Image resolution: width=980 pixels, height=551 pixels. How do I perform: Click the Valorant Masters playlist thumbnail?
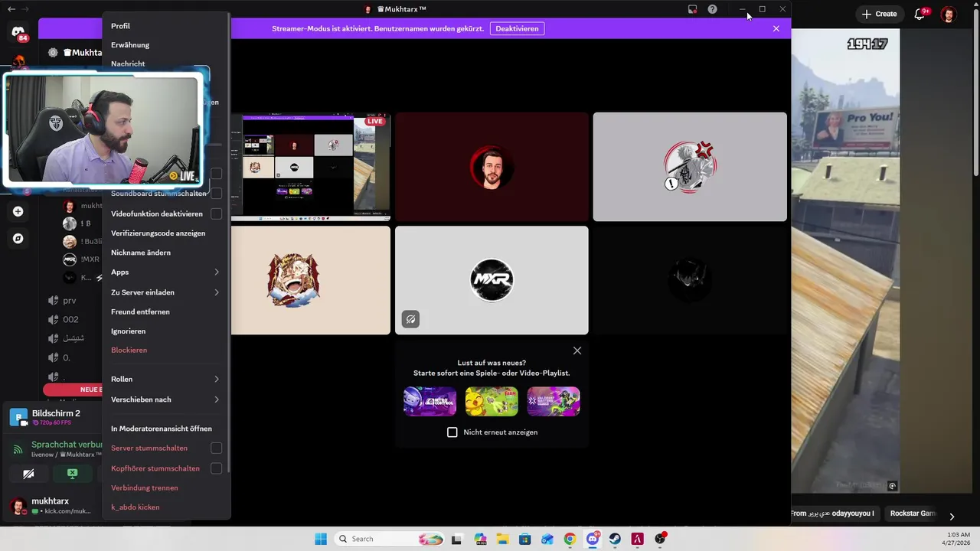(x=553, y=401)
